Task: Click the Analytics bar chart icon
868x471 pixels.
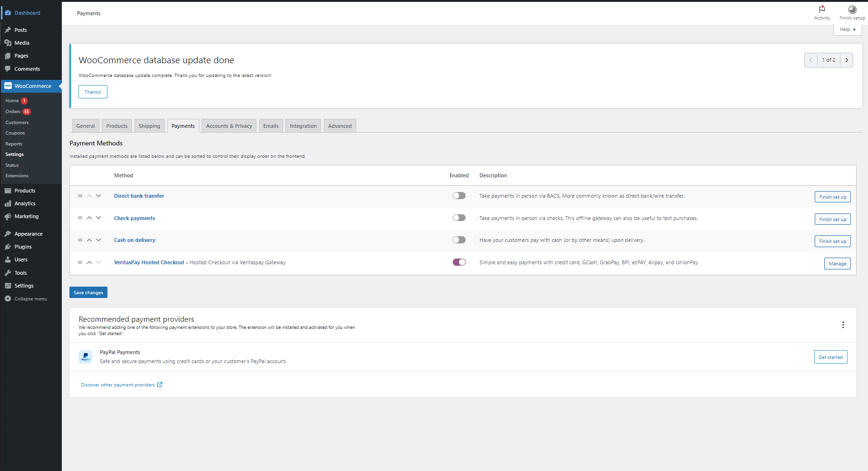Action: (x=8, y=203)
